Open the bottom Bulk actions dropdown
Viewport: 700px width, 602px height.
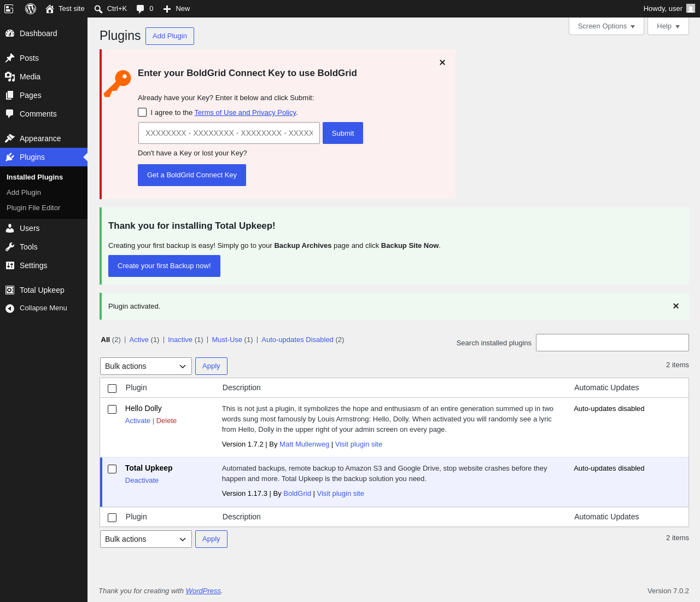(146, 539)
